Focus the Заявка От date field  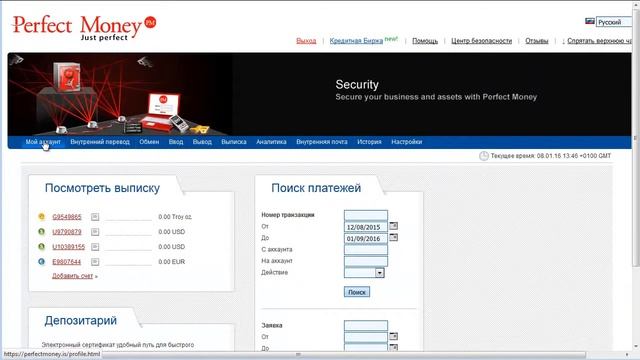(x=366, y=337)
